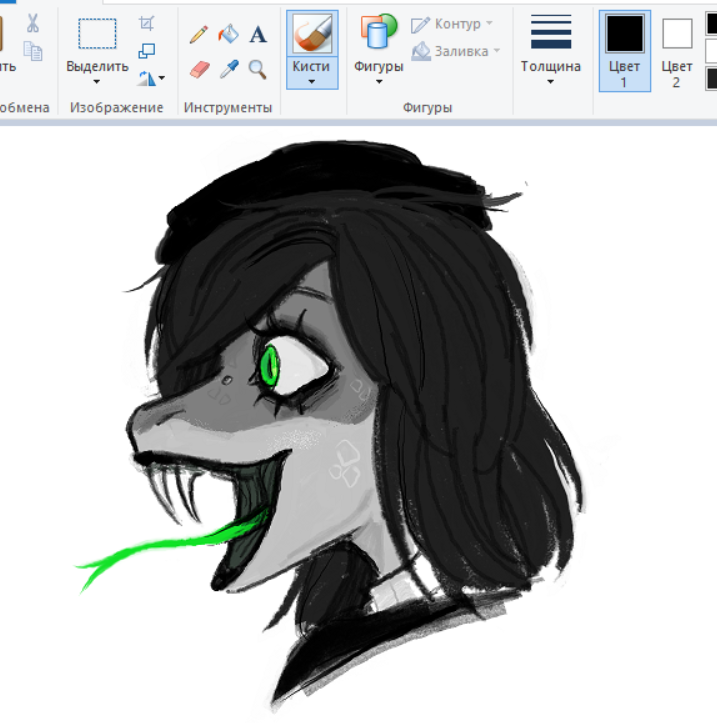This screenshot has width=717, height=723.
Task: Select Цвет 1 black color swatch
Action: [625, 33]
